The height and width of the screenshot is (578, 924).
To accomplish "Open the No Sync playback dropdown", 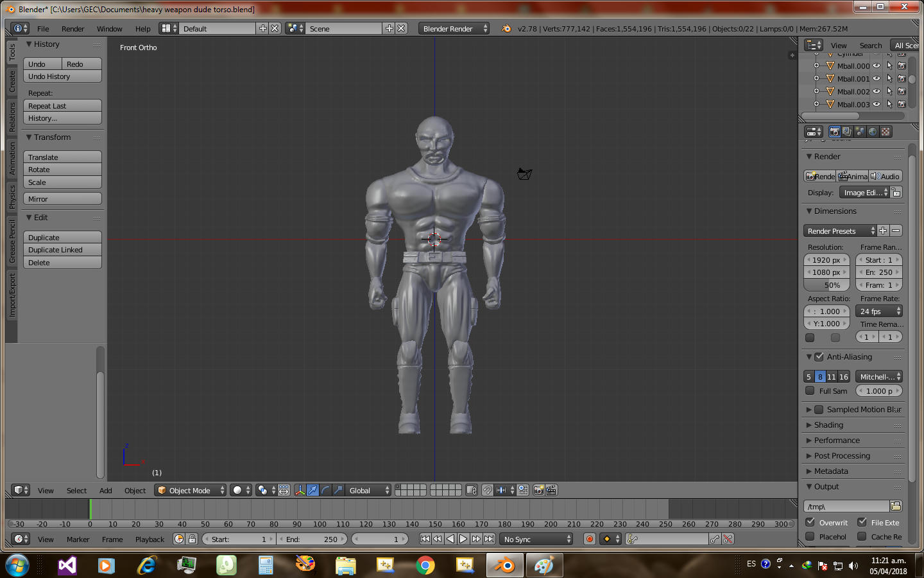I will 536,539.
